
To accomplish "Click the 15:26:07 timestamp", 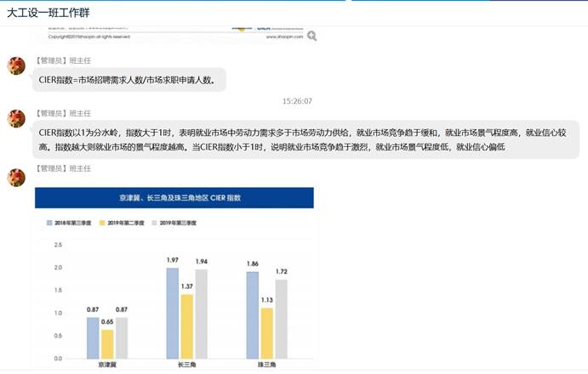I will (297, 101).
